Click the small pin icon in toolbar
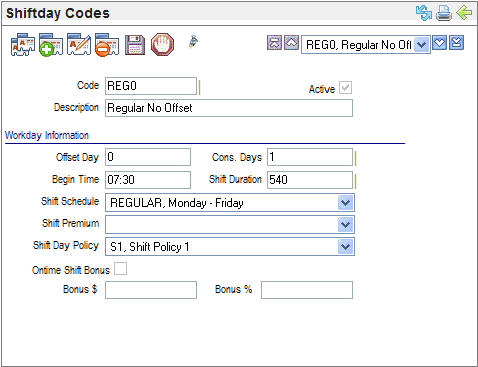This screenshot has width=478, height=367. pos(193,42)
